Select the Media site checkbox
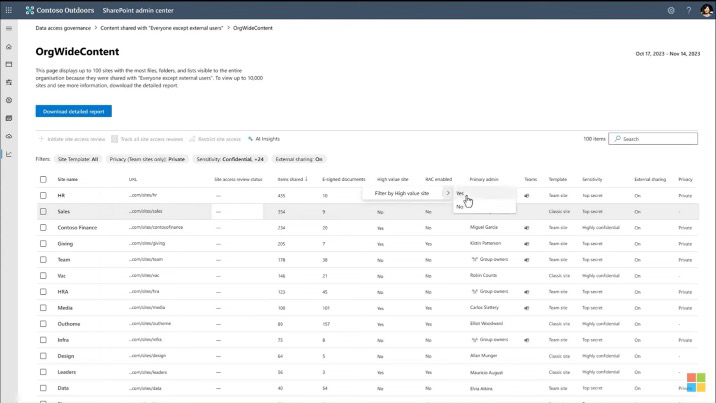Viewport: 716px width, 403px height. point(43,308)
